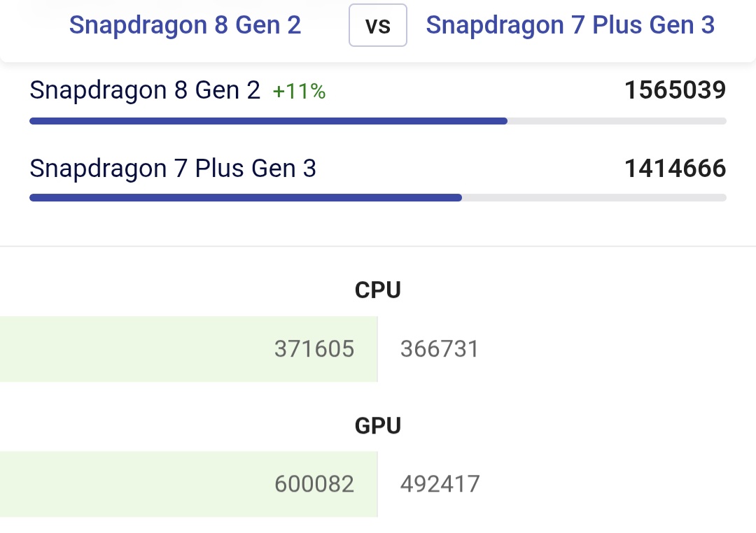Click the filled part of Snapdragon 7 Plus Gen 3 bar
This screenshot has width=756, height=533.
coord(245,198)
